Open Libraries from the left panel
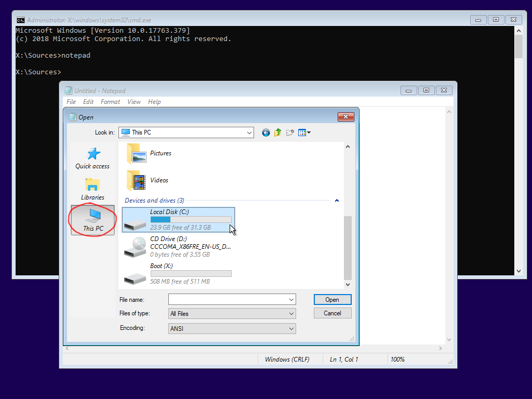 click(92, 189)
